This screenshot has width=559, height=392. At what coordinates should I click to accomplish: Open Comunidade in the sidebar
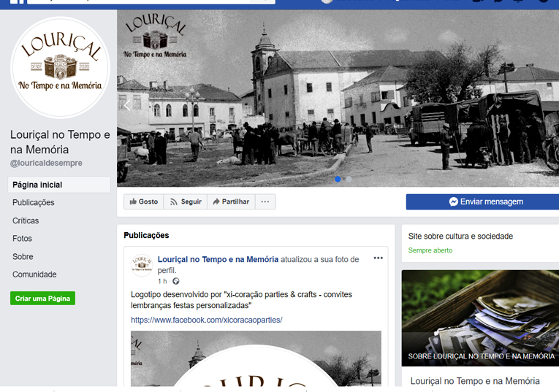[34, 274]
